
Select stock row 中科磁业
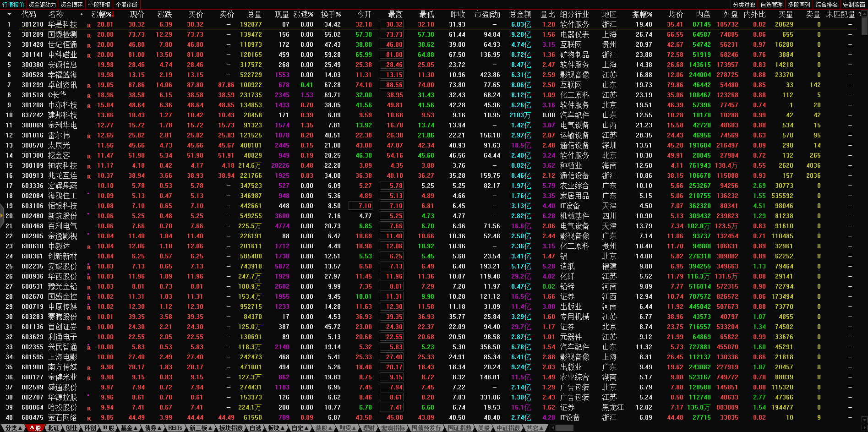coord(63,55)
